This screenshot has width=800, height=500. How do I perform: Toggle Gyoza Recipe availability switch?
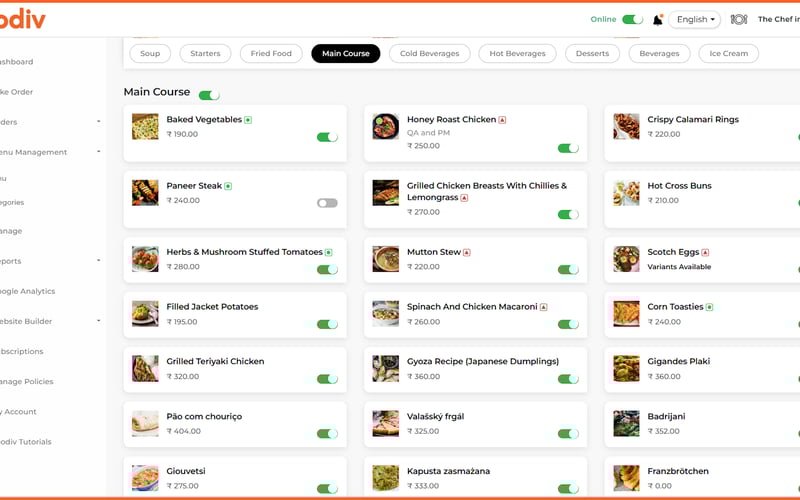[568, 379]
